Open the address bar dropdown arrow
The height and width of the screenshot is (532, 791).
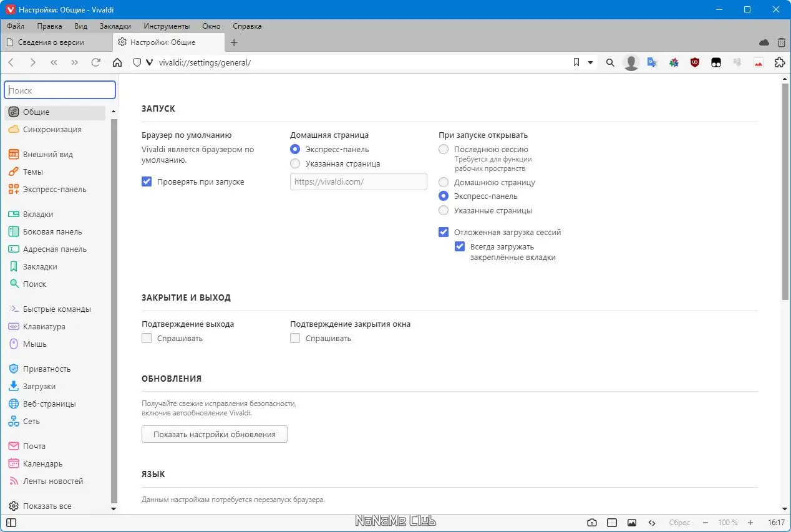click(590, 62)
